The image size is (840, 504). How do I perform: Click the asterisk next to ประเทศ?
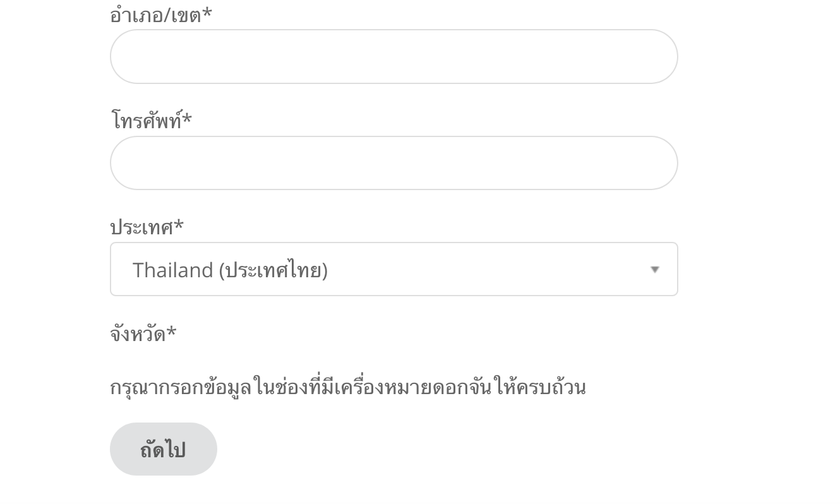click(179, 225)
